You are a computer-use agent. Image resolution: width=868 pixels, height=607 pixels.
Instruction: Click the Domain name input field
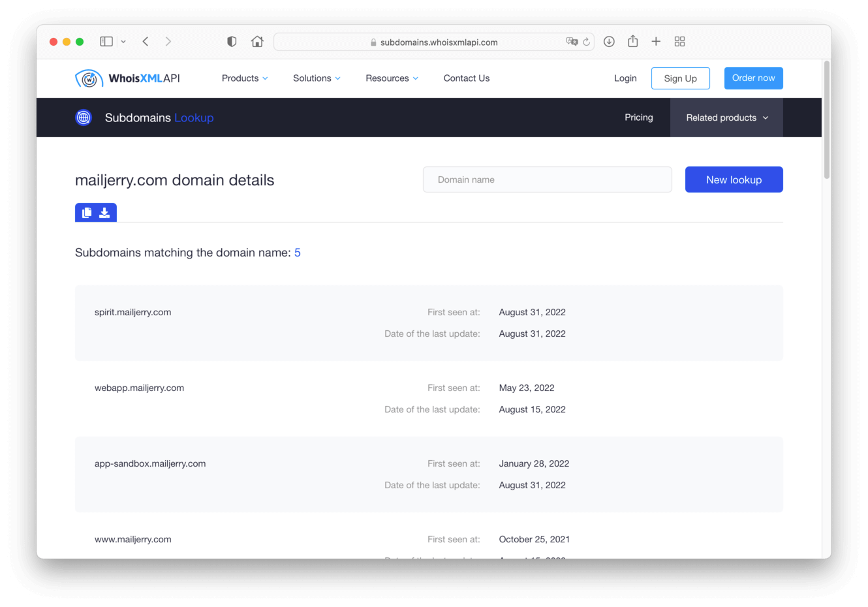(x=548, y=179)
